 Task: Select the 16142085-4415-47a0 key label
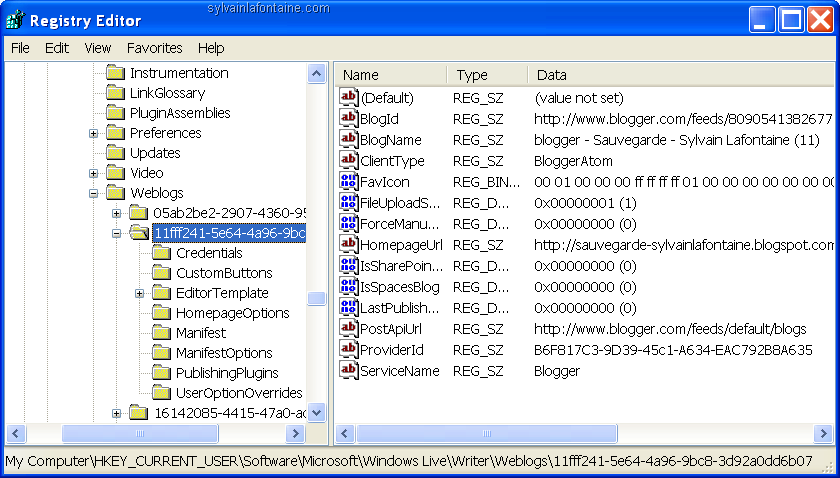[x=230, y=413]
